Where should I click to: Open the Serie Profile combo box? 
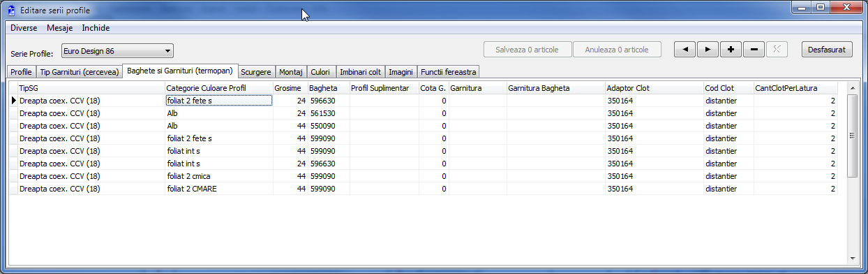pyautogui.click(x=117, y=51)
